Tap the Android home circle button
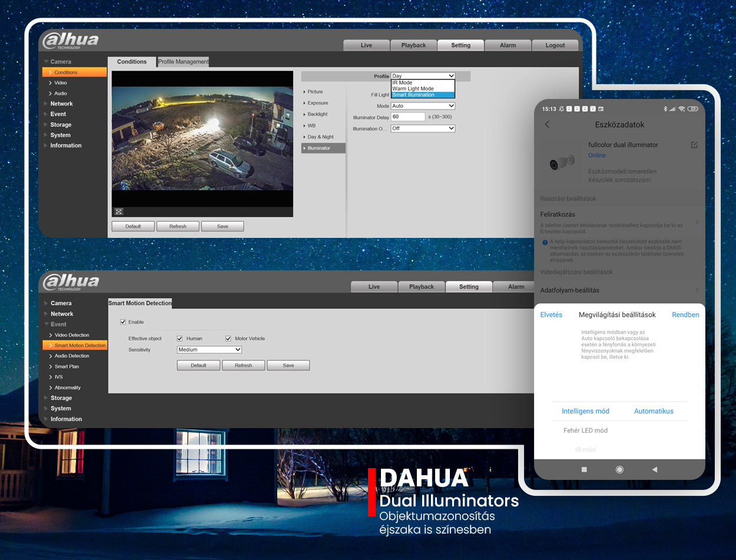 pos(619,469)
